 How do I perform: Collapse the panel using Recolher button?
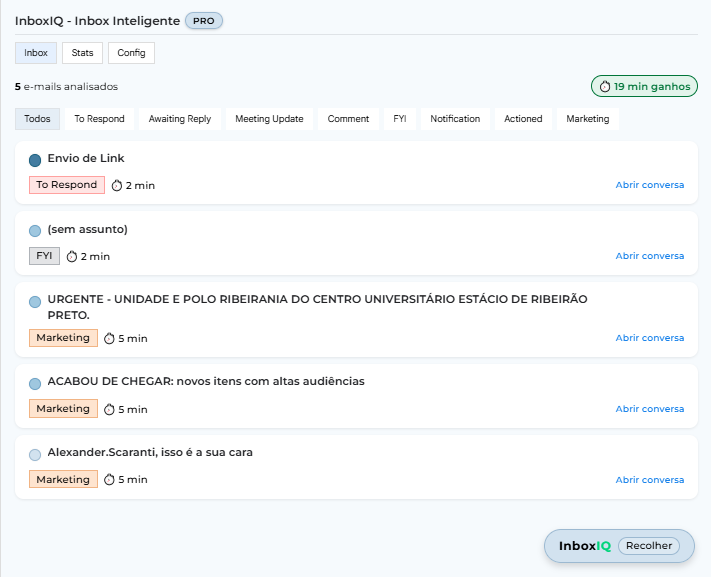[x=648, y=546]
